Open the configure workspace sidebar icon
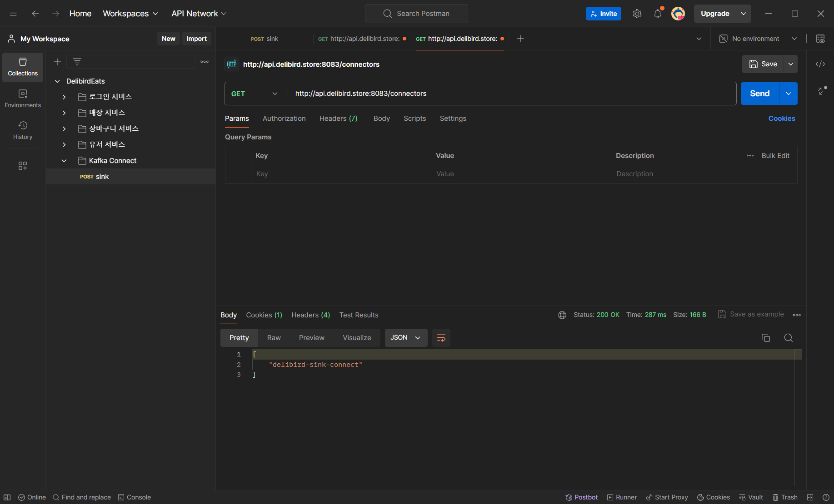834x504 pixels. pos(23,166)
